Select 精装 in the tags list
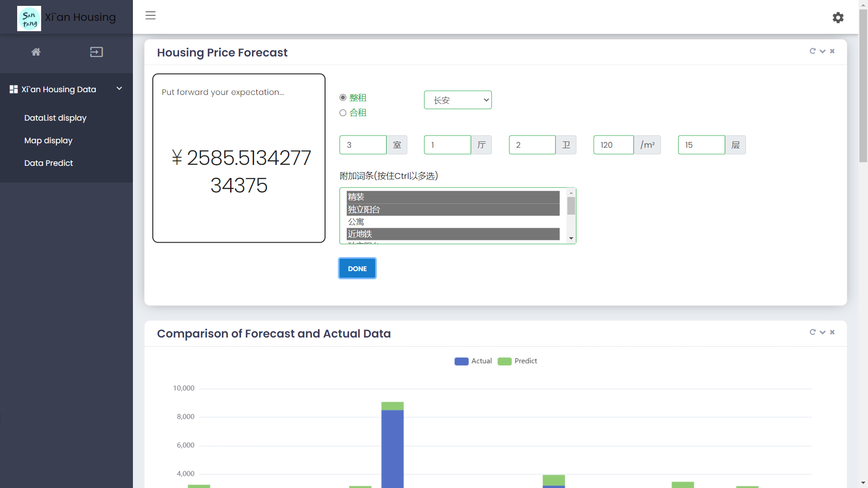Image resolution: width=868 pixels, height=488 pixels. pos(453,197)
